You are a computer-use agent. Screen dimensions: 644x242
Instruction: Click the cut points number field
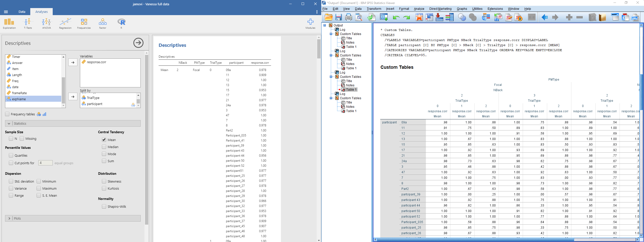[45, 163]
